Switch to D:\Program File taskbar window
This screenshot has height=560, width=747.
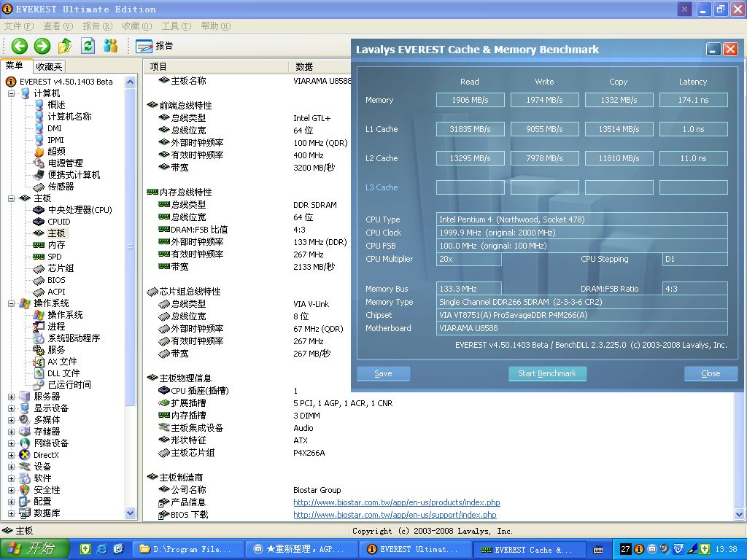[187, 549]
